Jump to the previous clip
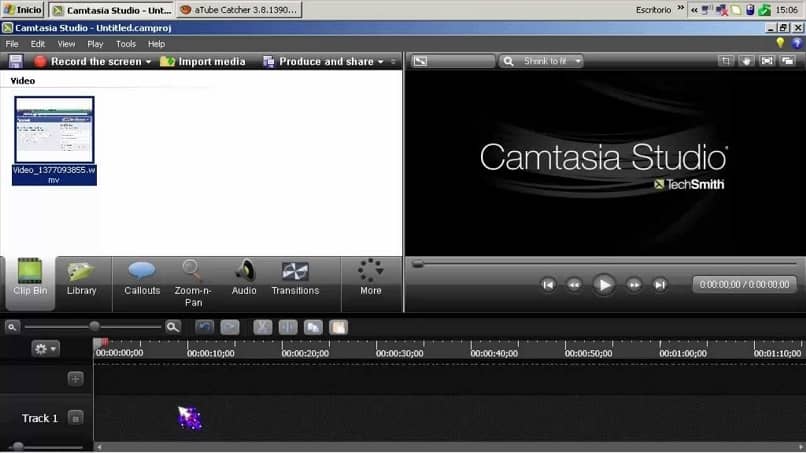This screenshot has width=806, height=453. tap(548, 284)
